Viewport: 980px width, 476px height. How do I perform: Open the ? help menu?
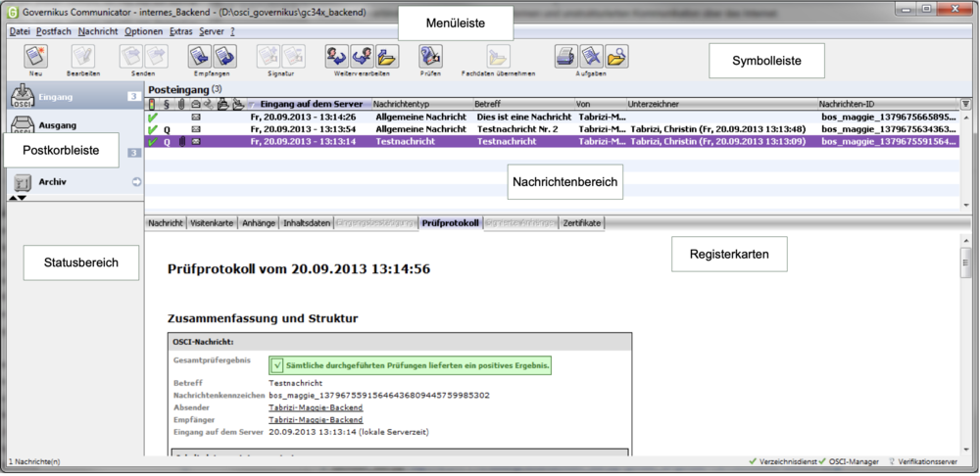coord(232,31)
